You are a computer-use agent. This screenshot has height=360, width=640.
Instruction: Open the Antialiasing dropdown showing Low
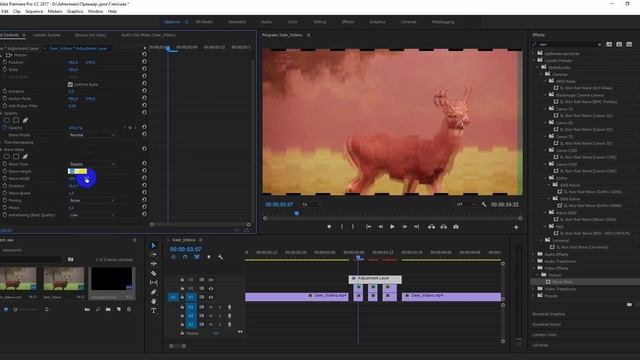[92, 215]
